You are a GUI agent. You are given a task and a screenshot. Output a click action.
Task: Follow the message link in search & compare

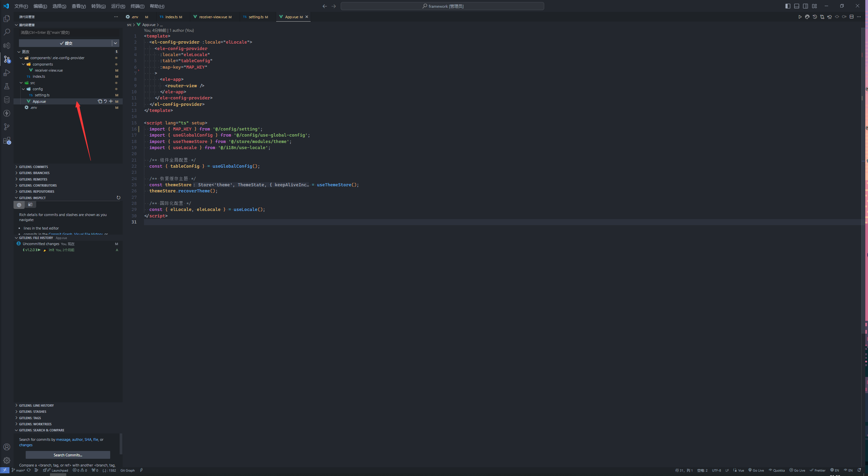pyautogui.click(x=63, y=439)
